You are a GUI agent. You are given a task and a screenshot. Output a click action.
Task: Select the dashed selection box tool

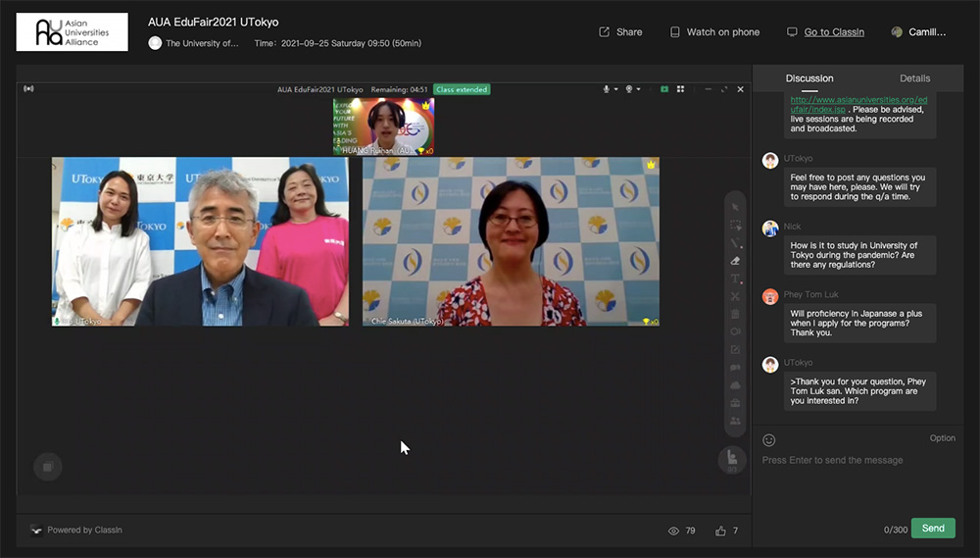pos(735,226)
